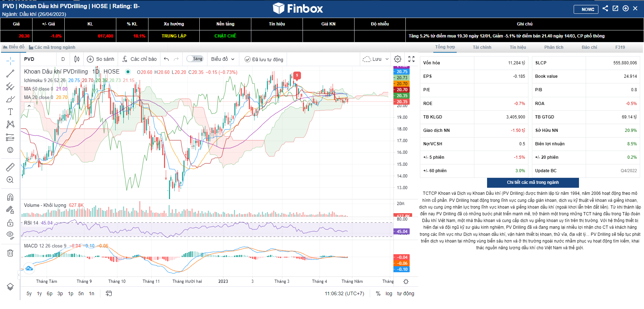Open the F319 tab
The width and height of the screenshot is (644, 309).
(x=620, y=47)
